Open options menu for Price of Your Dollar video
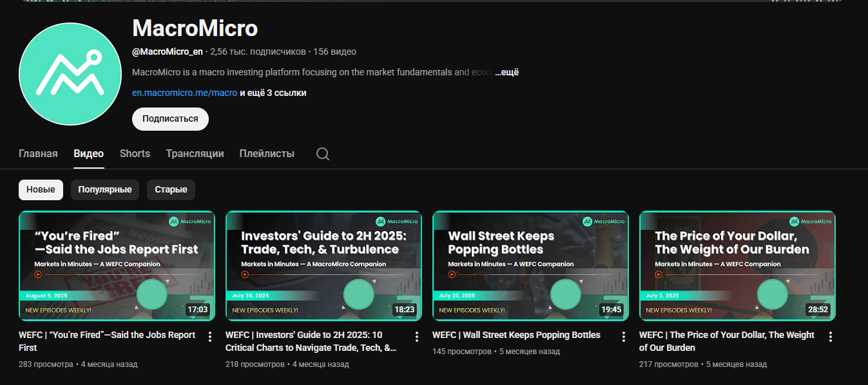 pos(831,337)
